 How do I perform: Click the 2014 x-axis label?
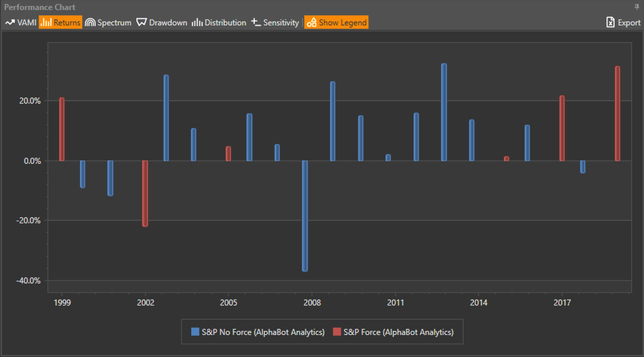coord(479,303)
